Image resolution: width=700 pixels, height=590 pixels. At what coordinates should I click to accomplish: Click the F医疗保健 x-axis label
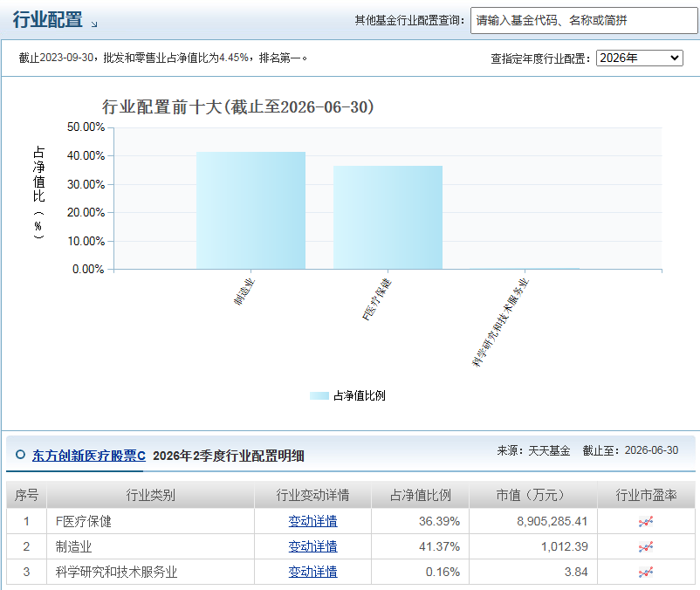[x=376, y=299]
